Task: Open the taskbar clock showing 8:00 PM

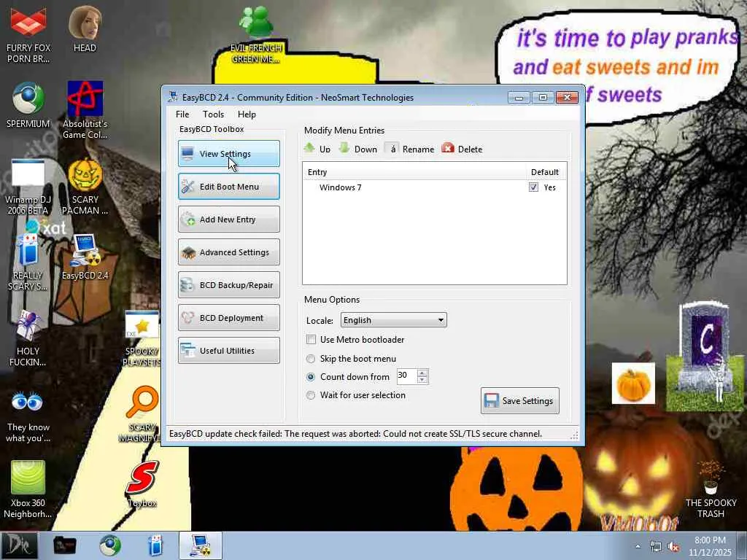Action: click(710, 546)
